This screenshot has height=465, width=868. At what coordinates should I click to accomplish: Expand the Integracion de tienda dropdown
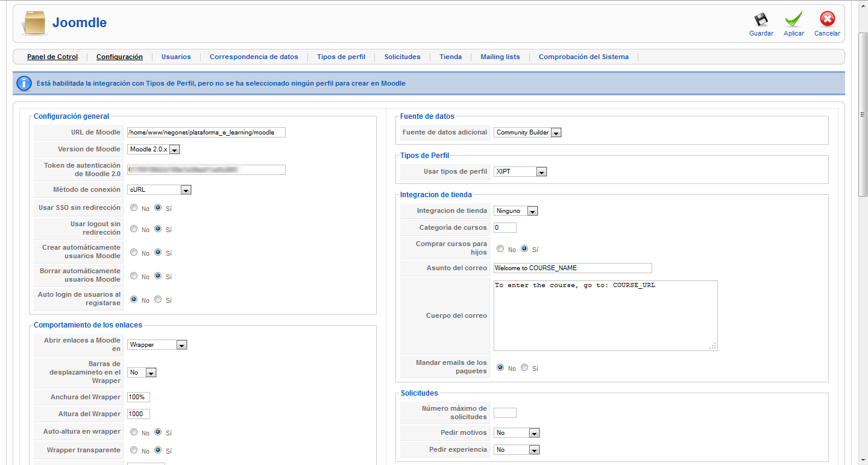532,210
